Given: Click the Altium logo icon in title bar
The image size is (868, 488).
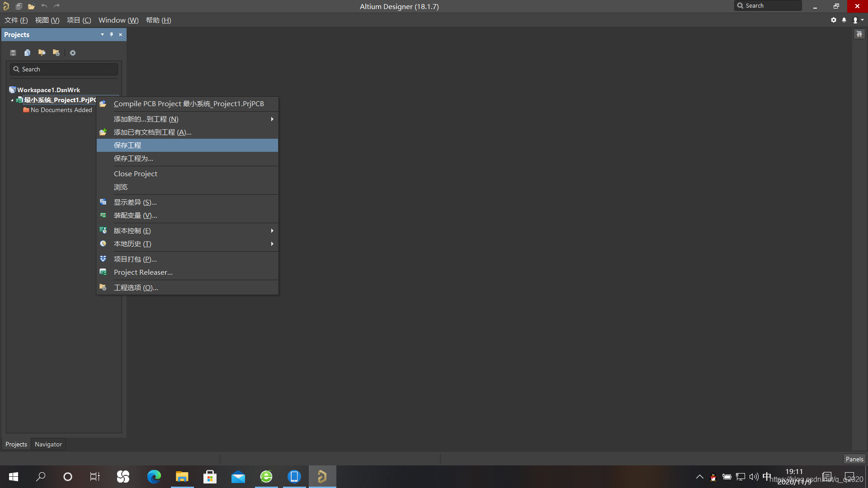Looking at the screenshot, I should pos(6,6).
